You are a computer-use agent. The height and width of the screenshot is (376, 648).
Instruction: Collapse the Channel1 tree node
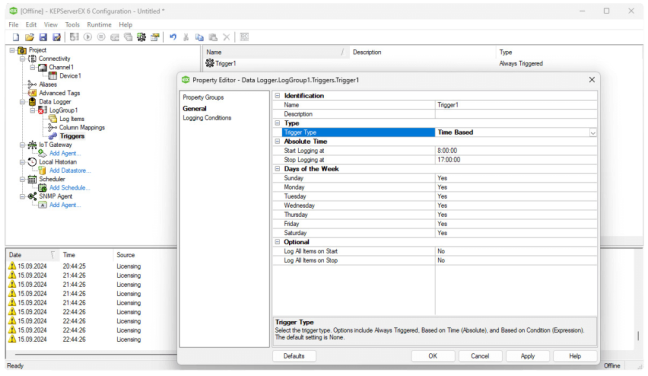click(33, 67)
